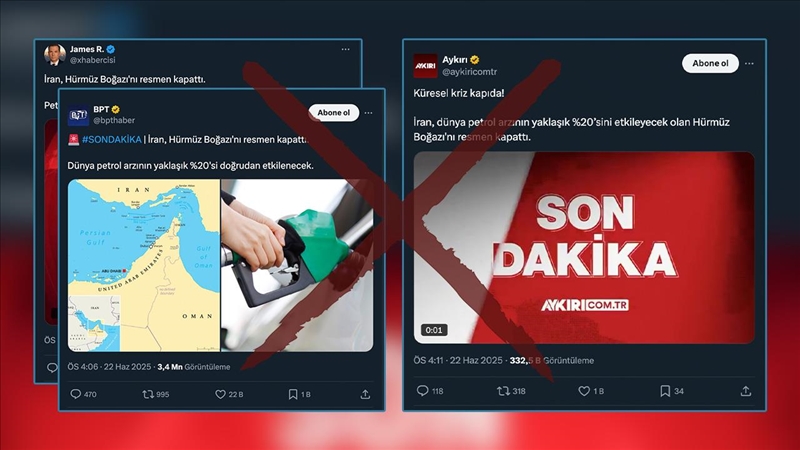800x450 pixels.
Task: Open the Persian Gulf map image
Action: click(144, 265)
